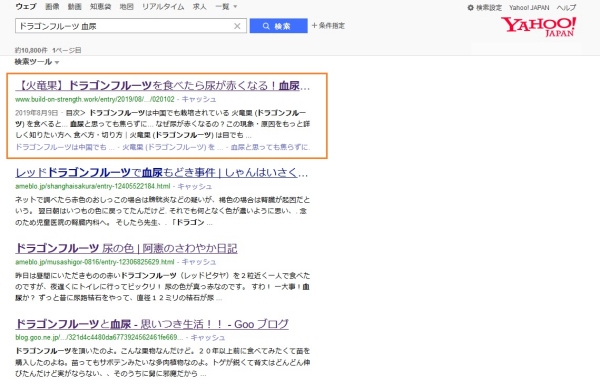Open the ヘルプ help link
Image resolution: width=600 pixels, height=386 pixels.
click(x=566, y=7)
